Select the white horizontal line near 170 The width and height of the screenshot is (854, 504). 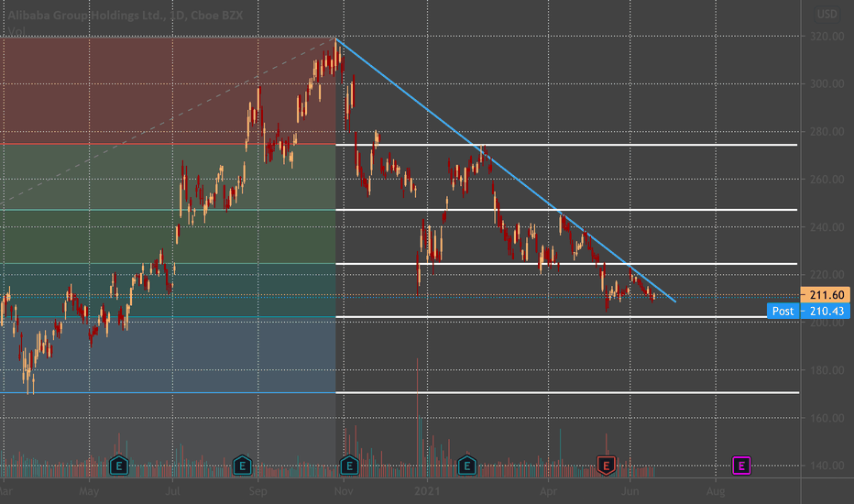click(567, 392)
